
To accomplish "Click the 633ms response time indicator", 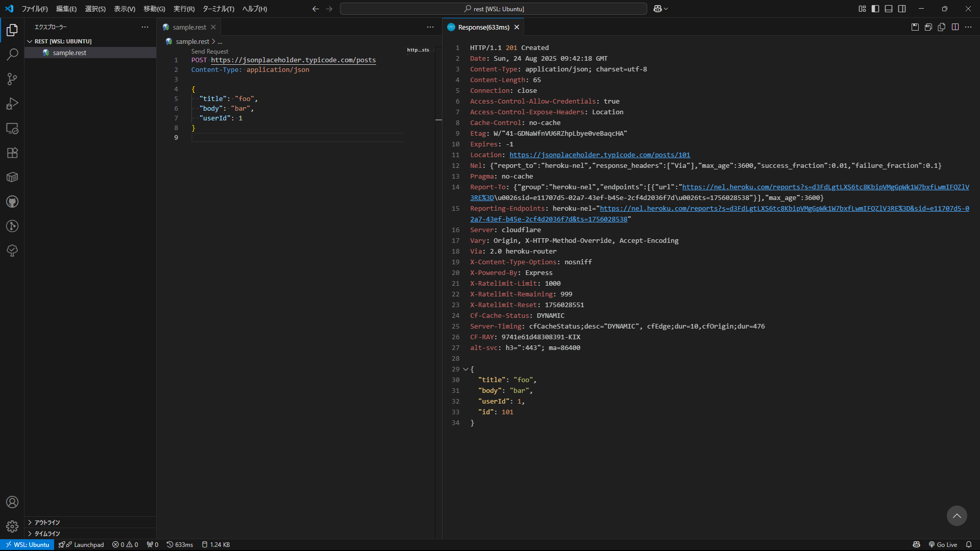I will click(180, 544).
